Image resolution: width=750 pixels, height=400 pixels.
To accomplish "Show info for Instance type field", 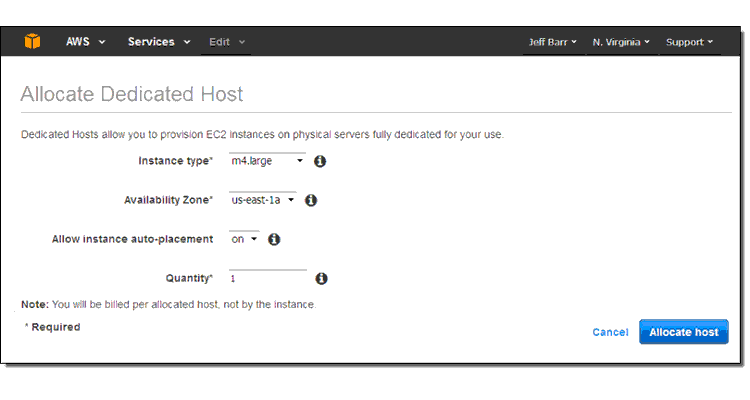I will [x=320, y=161].
